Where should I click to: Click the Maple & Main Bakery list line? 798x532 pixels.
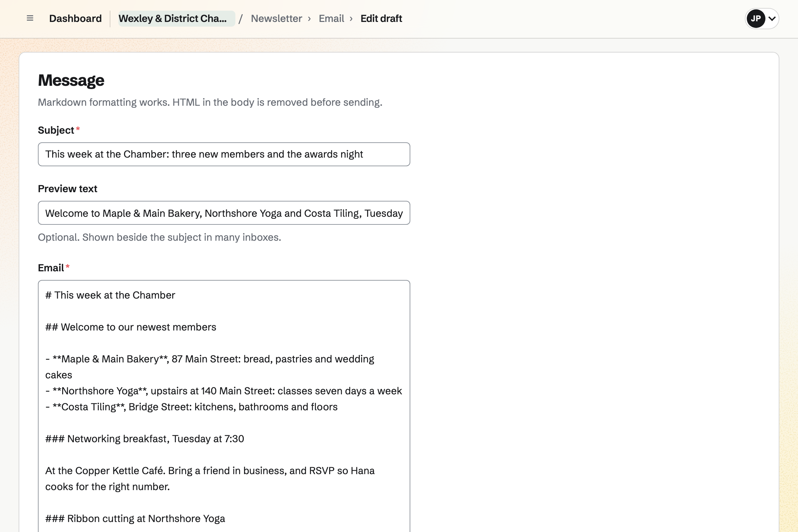pyautogui.click(x=210, y=367)
